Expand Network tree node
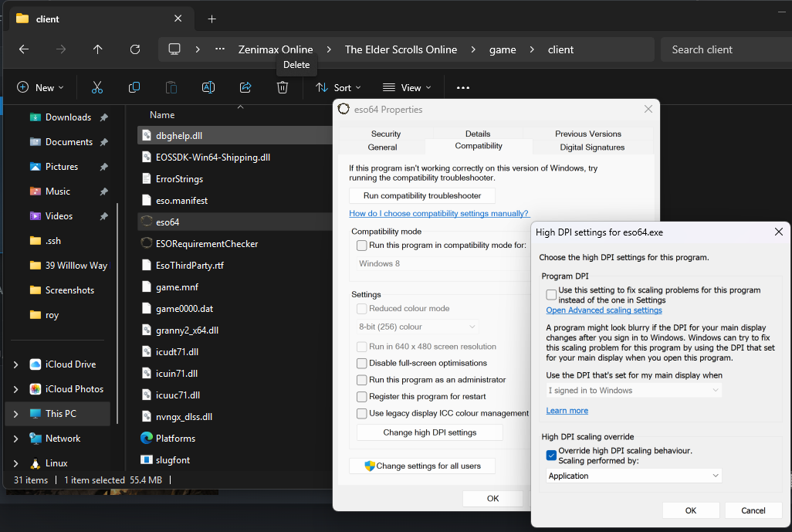792x532 pixels. 15,439
